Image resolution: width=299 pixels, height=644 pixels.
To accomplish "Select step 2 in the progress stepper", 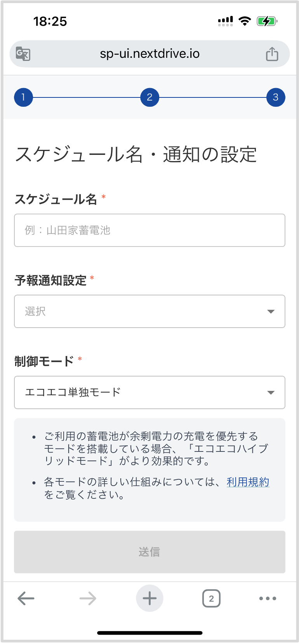I will coord(149,97).
